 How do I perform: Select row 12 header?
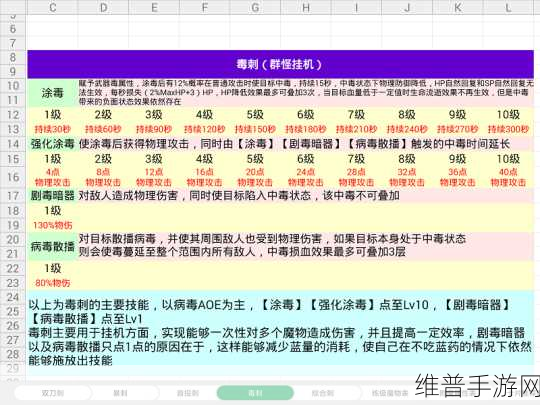[13, 115]
